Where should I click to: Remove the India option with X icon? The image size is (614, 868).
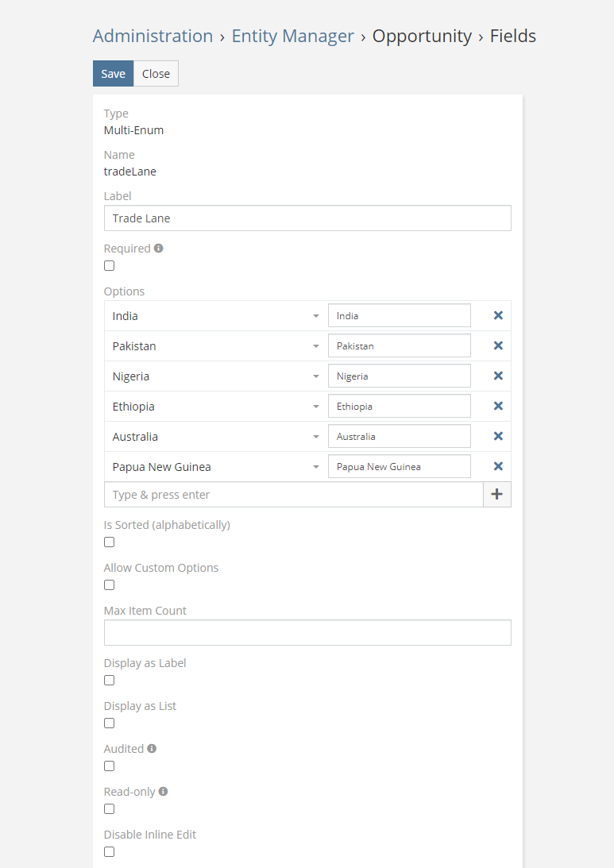(x=498, y=315)
